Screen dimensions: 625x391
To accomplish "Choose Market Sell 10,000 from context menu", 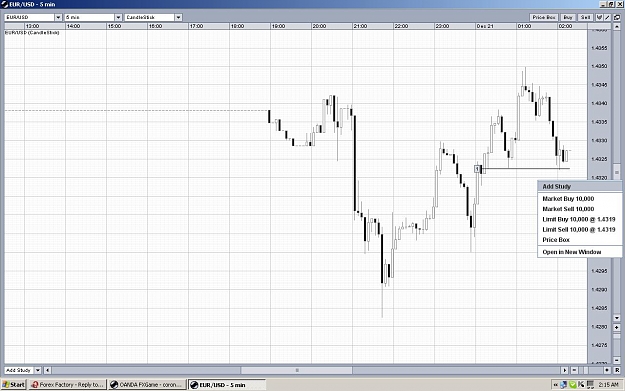I will (x=568, y=209).
